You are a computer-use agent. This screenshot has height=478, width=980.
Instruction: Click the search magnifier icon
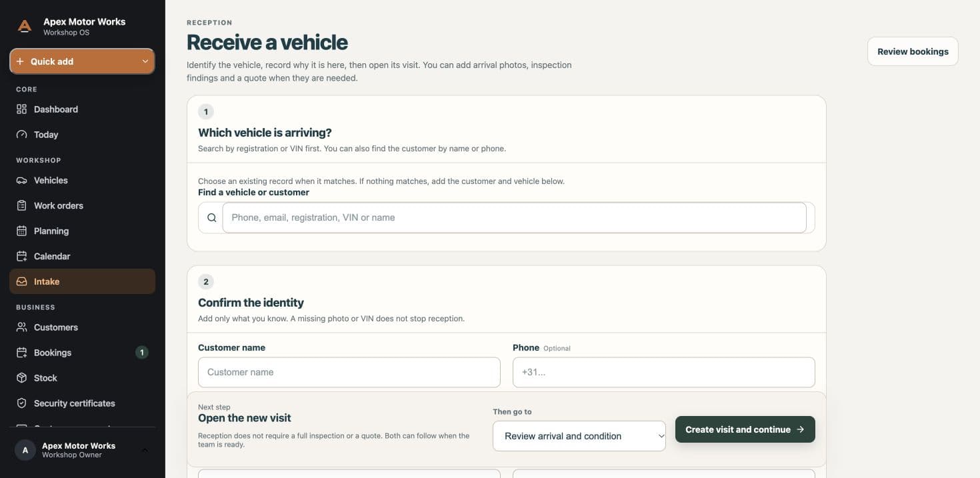click(212, 218)
